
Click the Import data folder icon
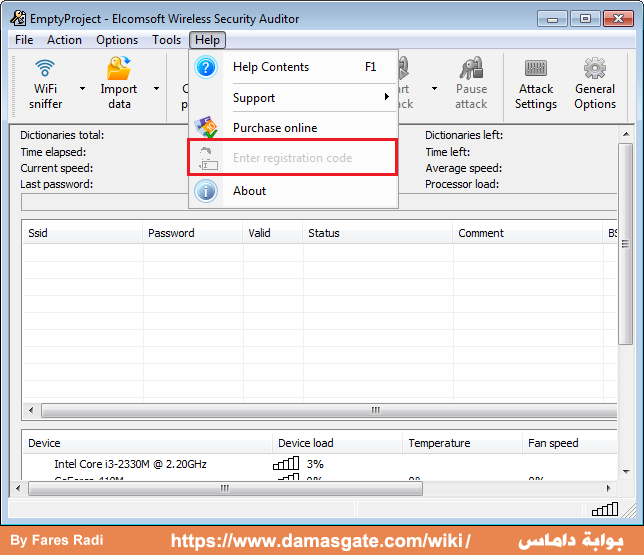[119, 68]
